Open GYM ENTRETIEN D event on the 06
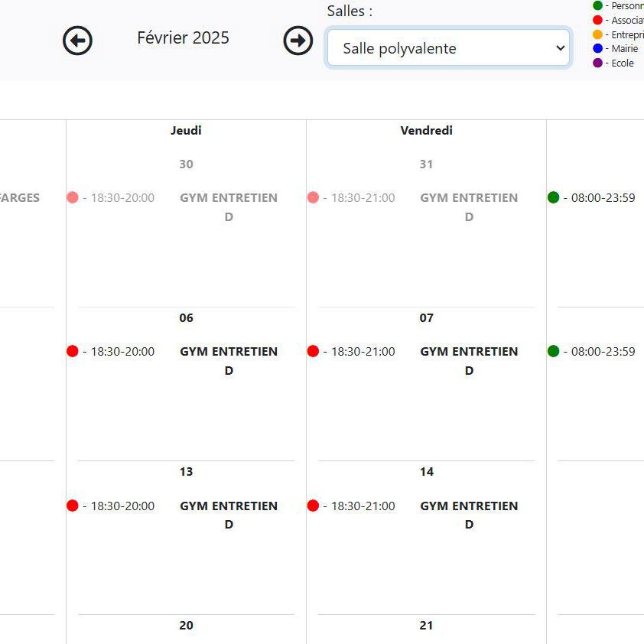This screenshot has width=644, height=644. (229, 360)
